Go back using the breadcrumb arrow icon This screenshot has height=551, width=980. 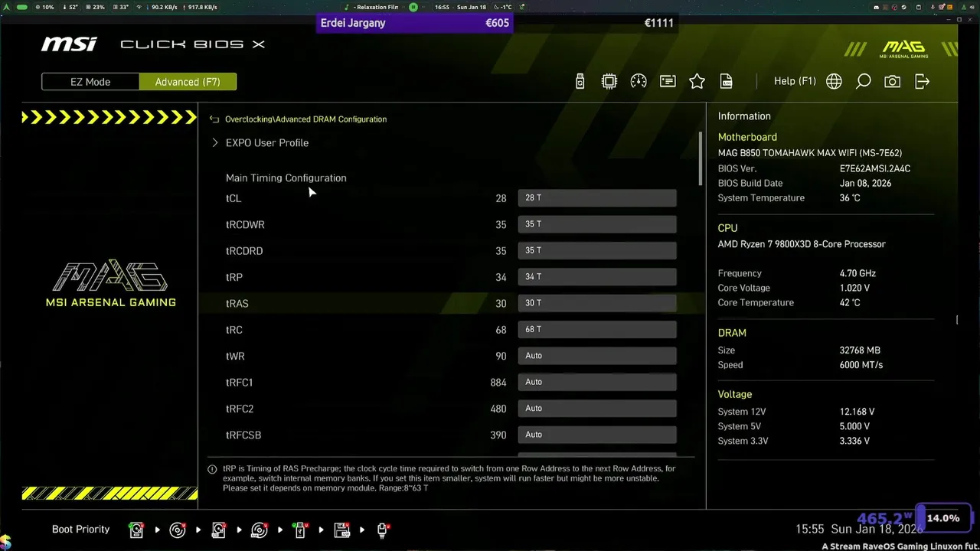coord(214,119)
